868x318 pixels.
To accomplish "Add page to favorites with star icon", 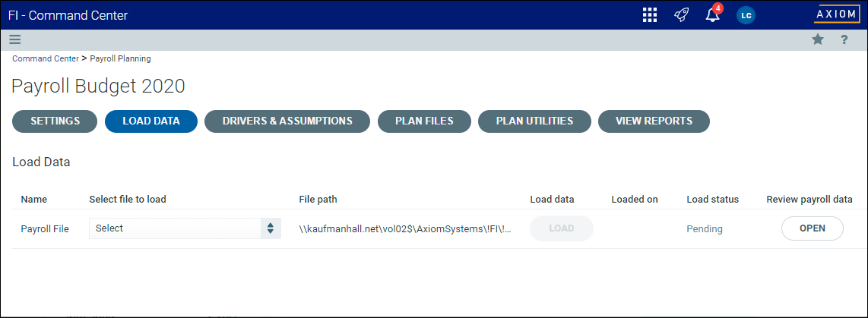I will click(818, 39).
